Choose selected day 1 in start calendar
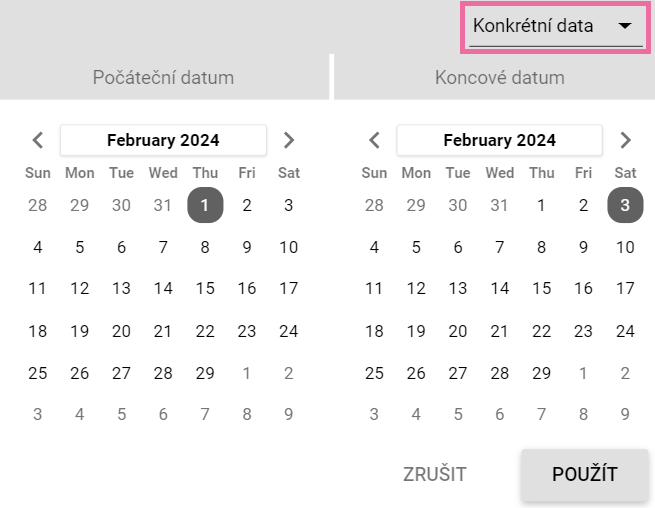 [x=205, y=206]
